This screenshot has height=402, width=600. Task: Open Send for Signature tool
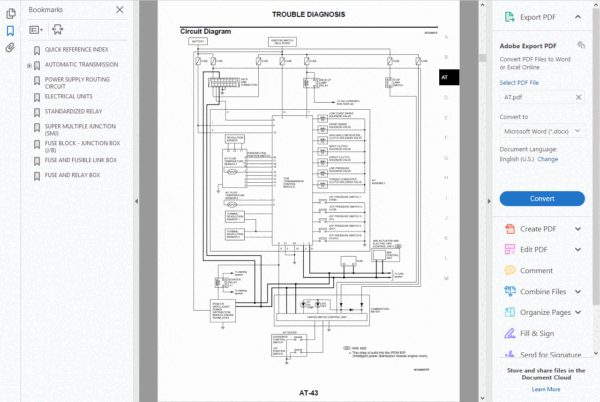click(543, 354)
